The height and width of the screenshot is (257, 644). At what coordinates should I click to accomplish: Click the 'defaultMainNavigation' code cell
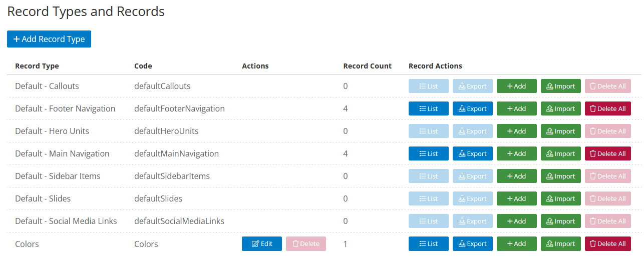click(176, 153)
